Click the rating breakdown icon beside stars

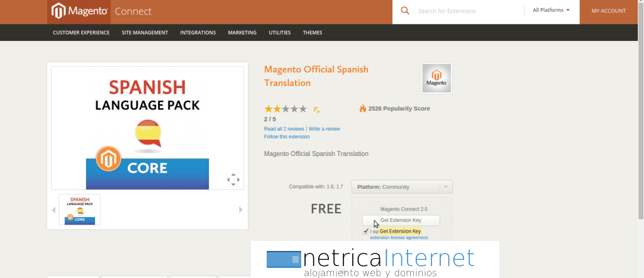coord(316,109)
